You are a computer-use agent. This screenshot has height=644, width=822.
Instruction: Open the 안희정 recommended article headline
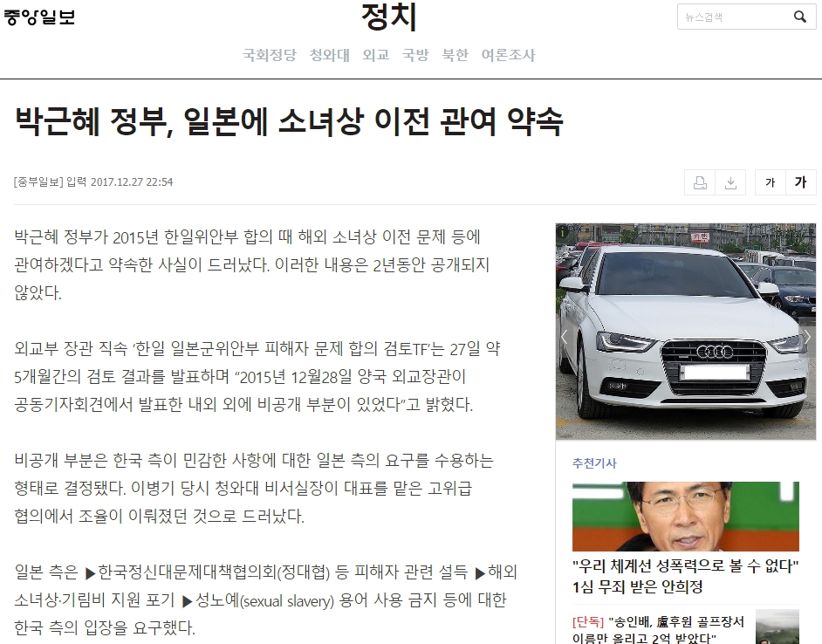[685, 576]
